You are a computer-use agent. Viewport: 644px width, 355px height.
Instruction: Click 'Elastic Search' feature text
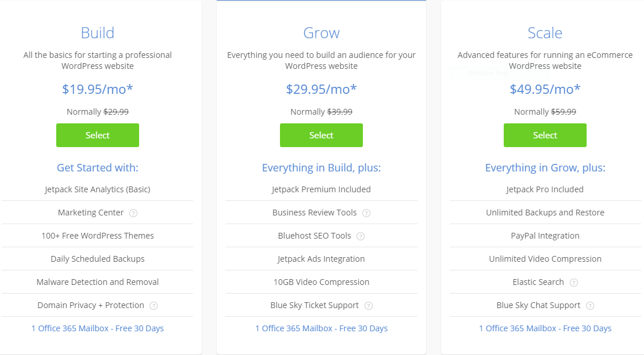538,282
